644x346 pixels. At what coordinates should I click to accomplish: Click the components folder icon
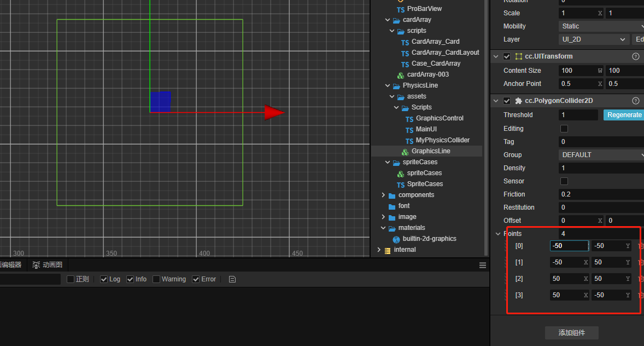point(392,195)
